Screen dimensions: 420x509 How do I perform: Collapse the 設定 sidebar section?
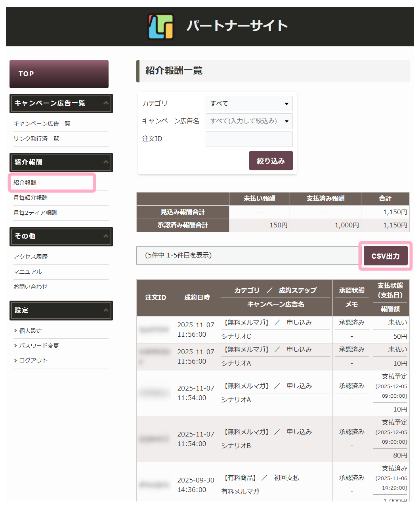click(105, 311)
